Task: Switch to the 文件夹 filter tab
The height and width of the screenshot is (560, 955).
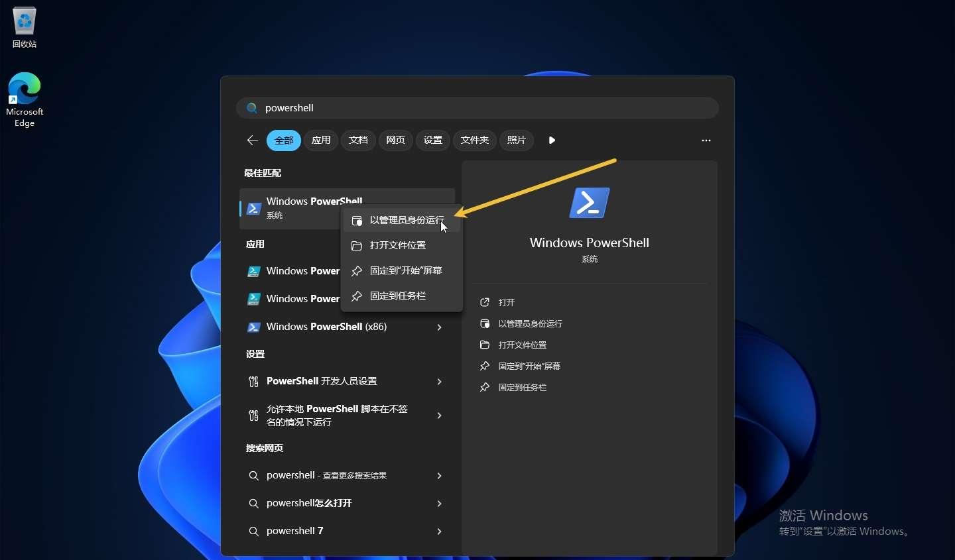Action: pos(475,140)
